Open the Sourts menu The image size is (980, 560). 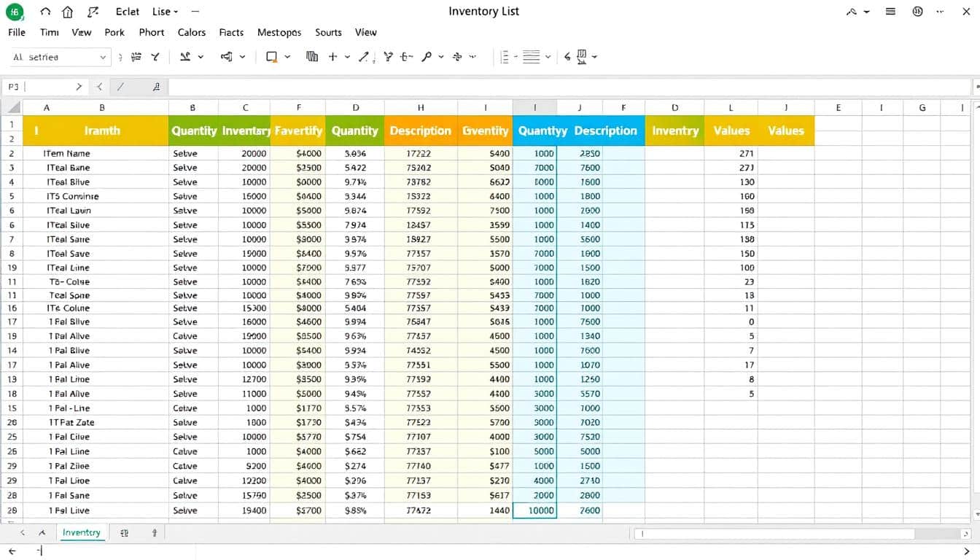coord(328,32)
